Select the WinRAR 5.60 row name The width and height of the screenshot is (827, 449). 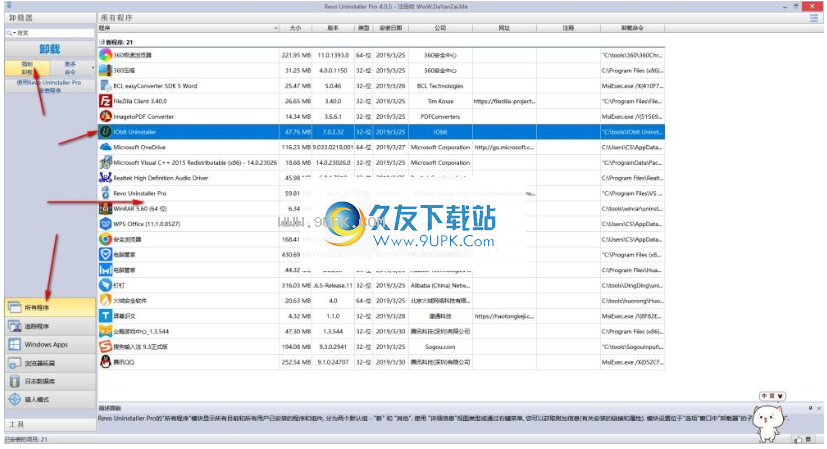[140, 208]
